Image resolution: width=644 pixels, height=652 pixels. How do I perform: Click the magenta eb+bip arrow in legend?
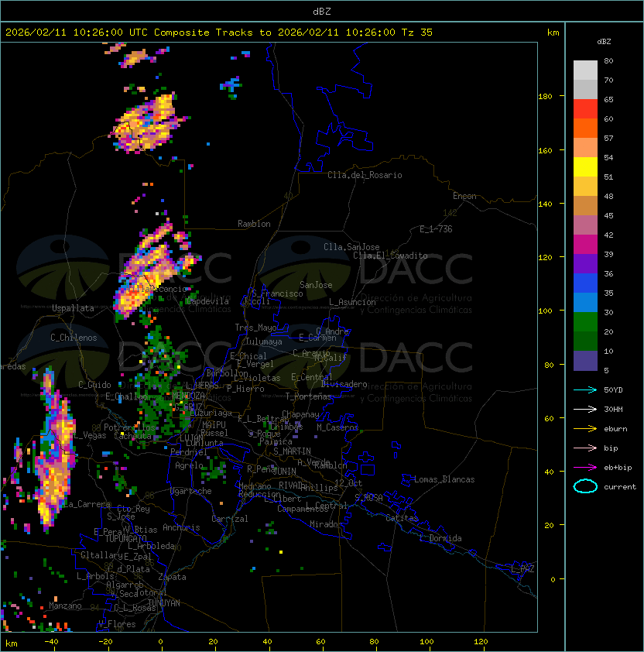point(585,468)
